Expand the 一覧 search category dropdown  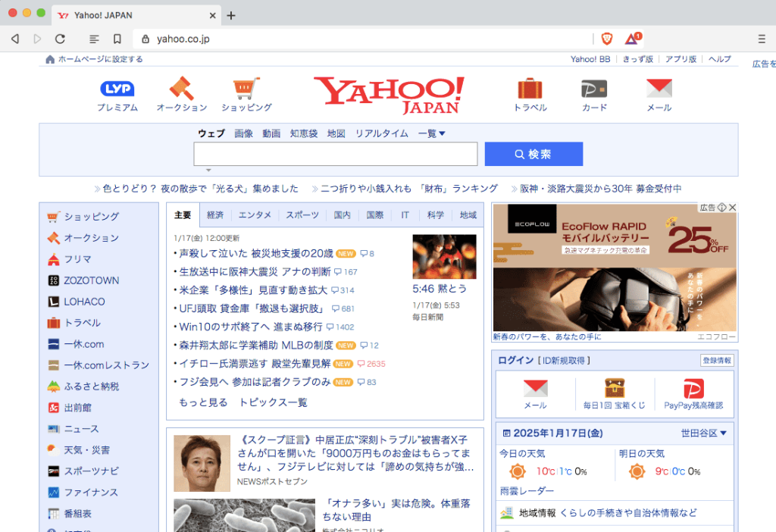point(431,133)
